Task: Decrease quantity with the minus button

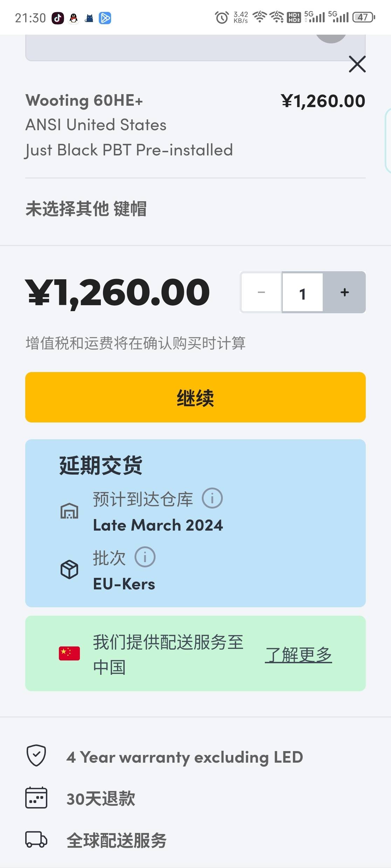Action: tap(261, 292)
